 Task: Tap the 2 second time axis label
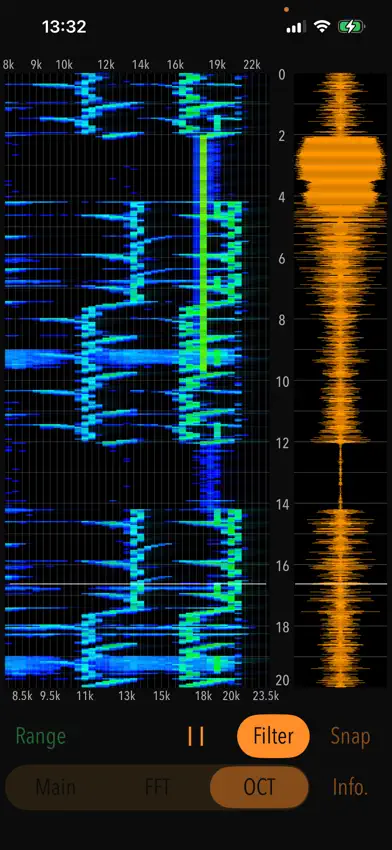point(281,136)
